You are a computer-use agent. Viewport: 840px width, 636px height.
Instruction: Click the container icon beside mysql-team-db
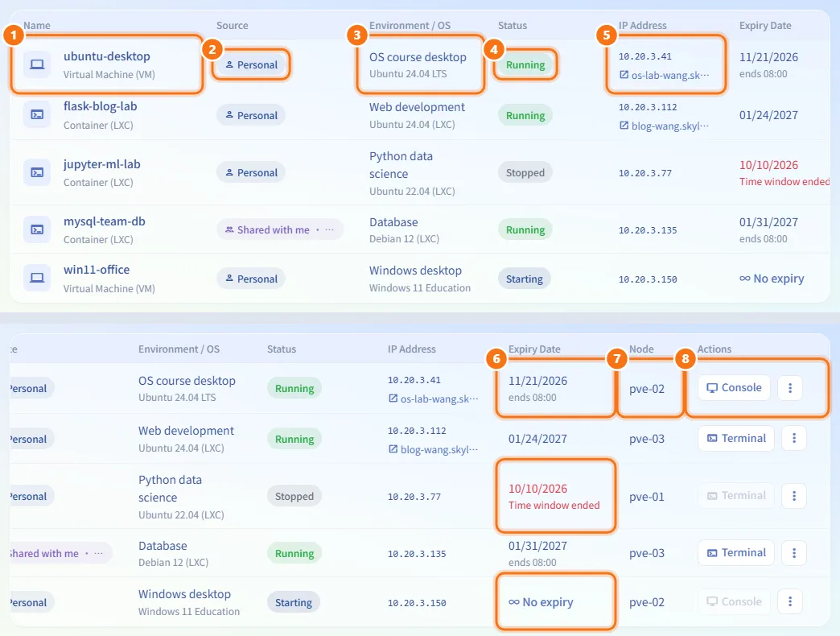(37, 230)
